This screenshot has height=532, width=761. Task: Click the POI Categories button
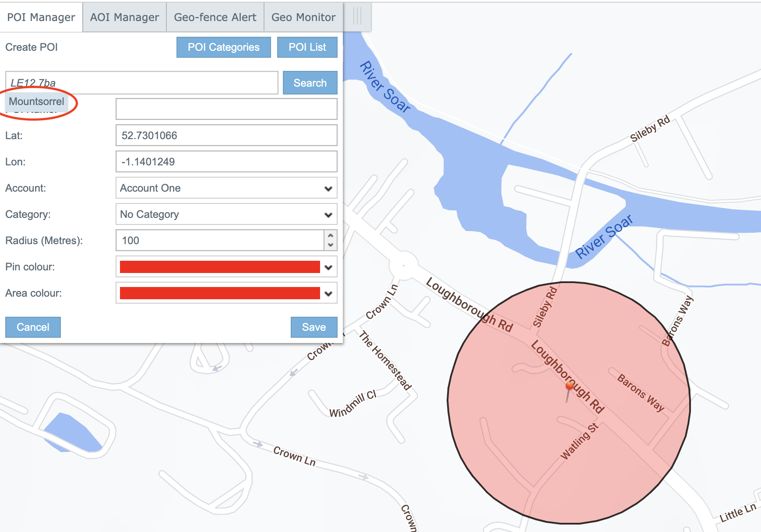[x=223, y=47]
